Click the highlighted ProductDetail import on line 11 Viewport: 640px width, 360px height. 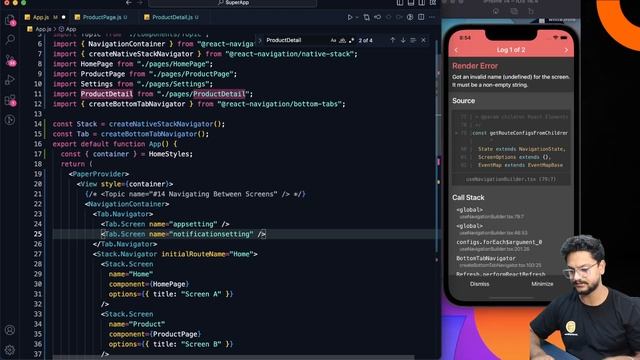coord(107,94)
